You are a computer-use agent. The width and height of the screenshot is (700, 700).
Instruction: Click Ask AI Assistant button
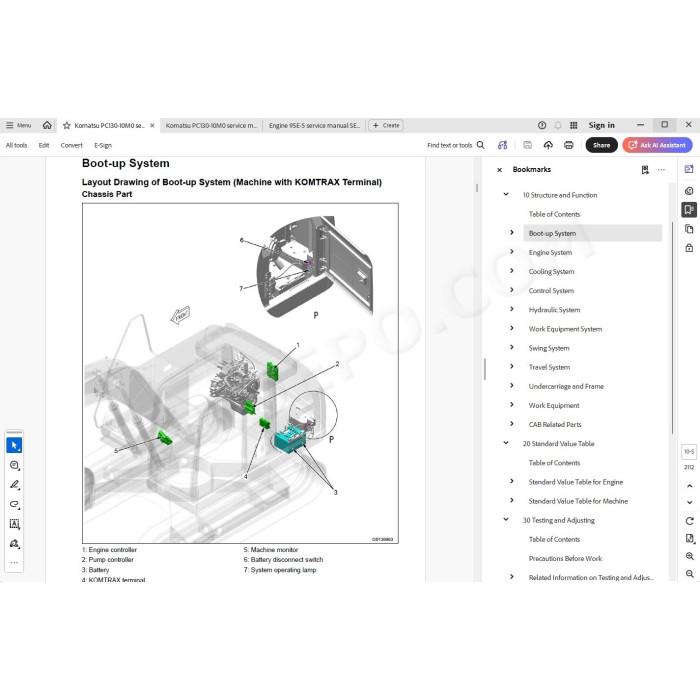point(657,145)
